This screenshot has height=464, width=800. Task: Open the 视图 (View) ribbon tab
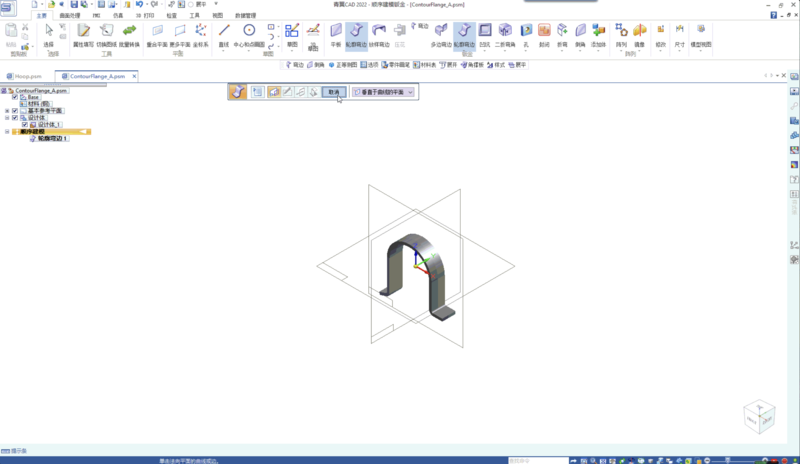(218, 16)
